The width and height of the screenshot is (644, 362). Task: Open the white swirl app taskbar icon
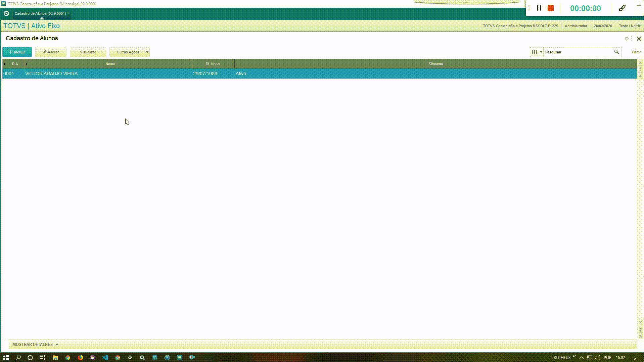coord(130,358)
